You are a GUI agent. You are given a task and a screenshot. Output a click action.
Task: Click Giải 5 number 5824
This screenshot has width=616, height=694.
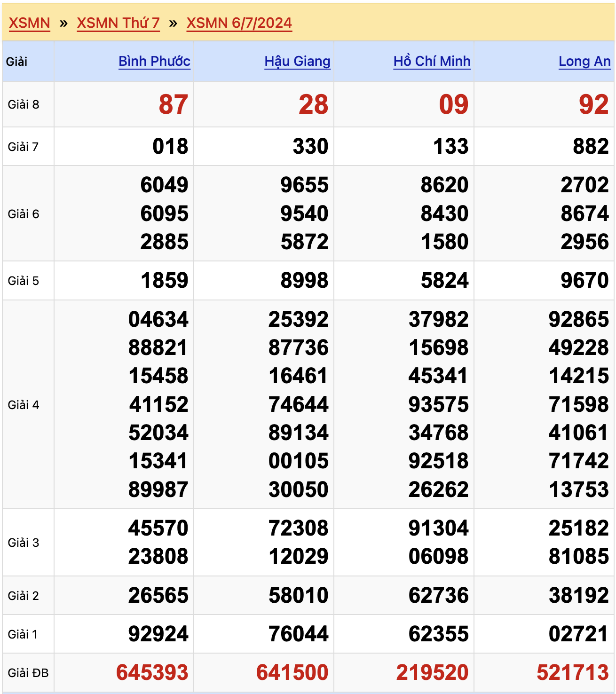pos(445,280)
